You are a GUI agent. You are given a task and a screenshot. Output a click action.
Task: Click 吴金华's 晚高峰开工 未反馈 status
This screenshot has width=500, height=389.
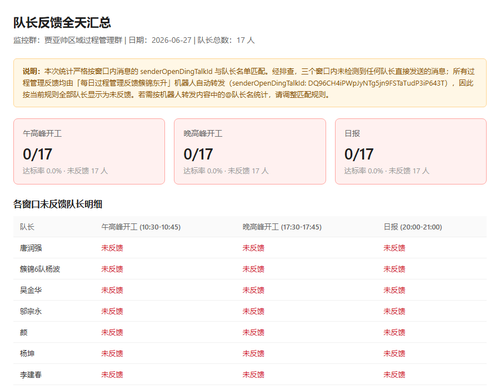click(x=253, y=290)
